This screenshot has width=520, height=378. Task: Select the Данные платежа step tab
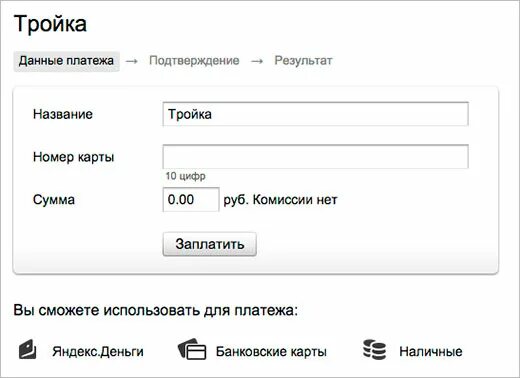[66, 61]
